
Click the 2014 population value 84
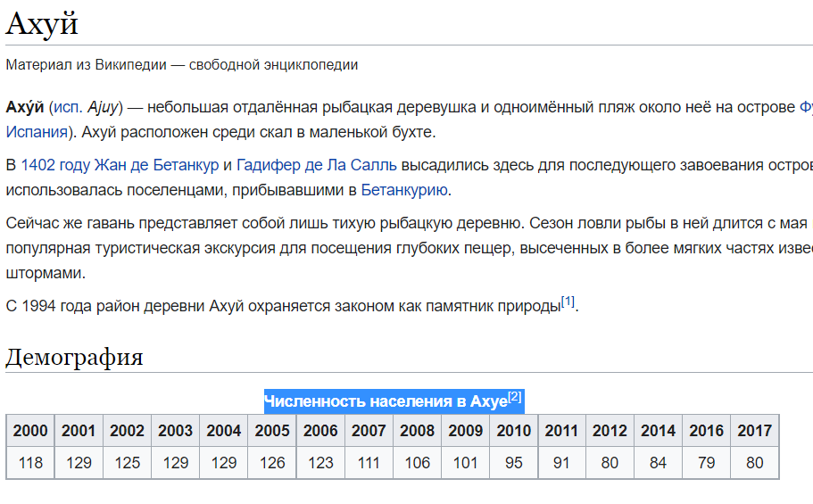click(x=658, y=463)
